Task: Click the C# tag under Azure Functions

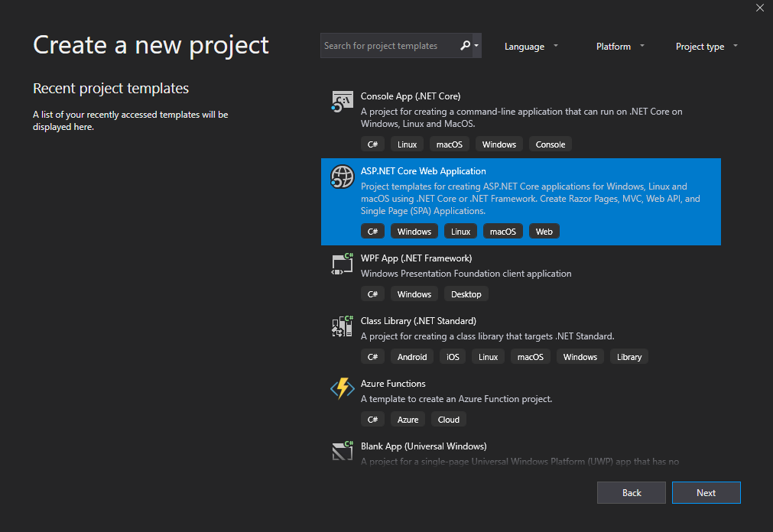Action: coord(372,420)
